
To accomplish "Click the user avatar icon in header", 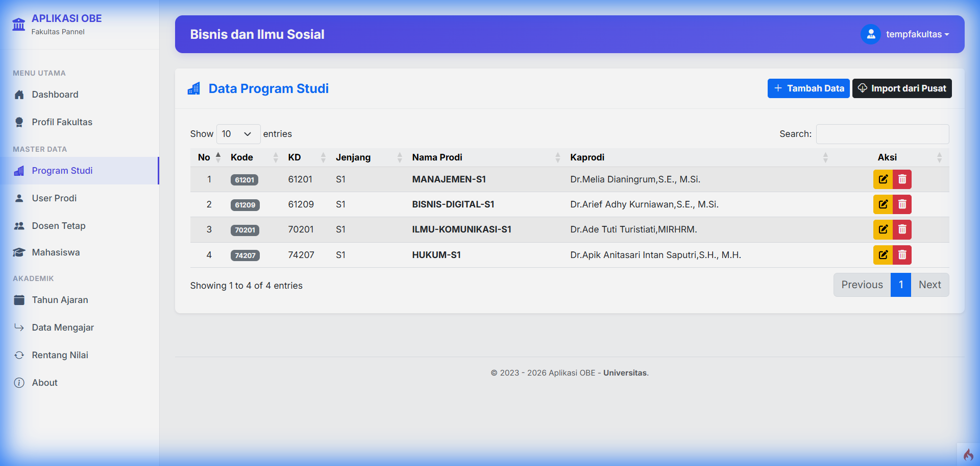I will click(x=871, y=34).
